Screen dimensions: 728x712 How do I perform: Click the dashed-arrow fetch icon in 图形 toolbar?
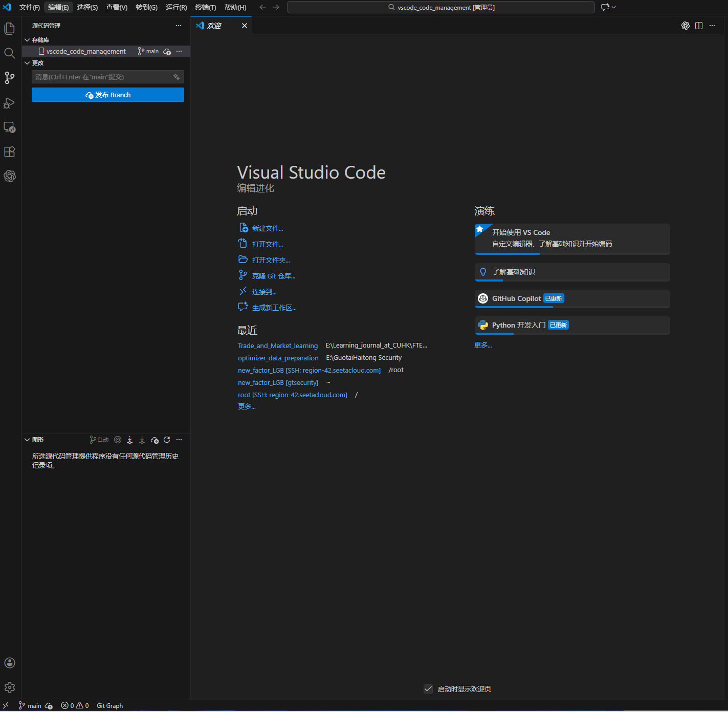[130, 440]
